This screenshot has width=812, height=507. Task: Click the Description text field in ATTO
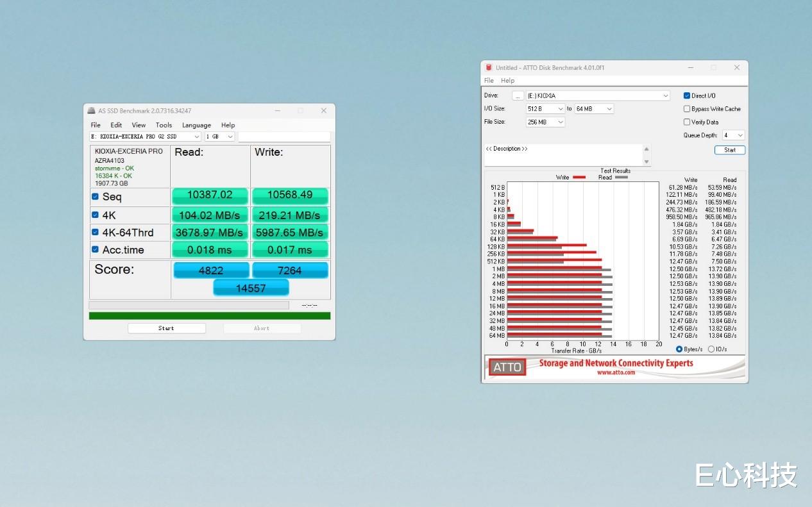(563, 155)
